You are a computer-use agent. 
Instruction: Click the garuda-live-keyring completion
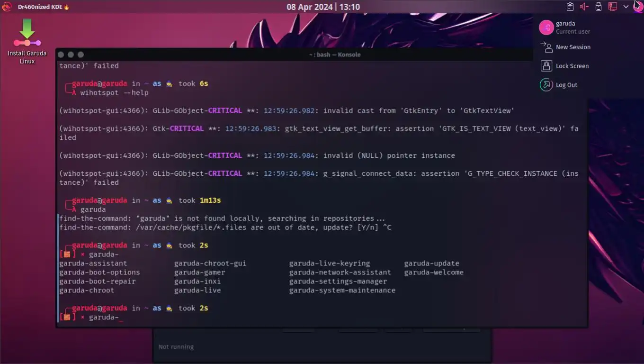pos(330,264)
